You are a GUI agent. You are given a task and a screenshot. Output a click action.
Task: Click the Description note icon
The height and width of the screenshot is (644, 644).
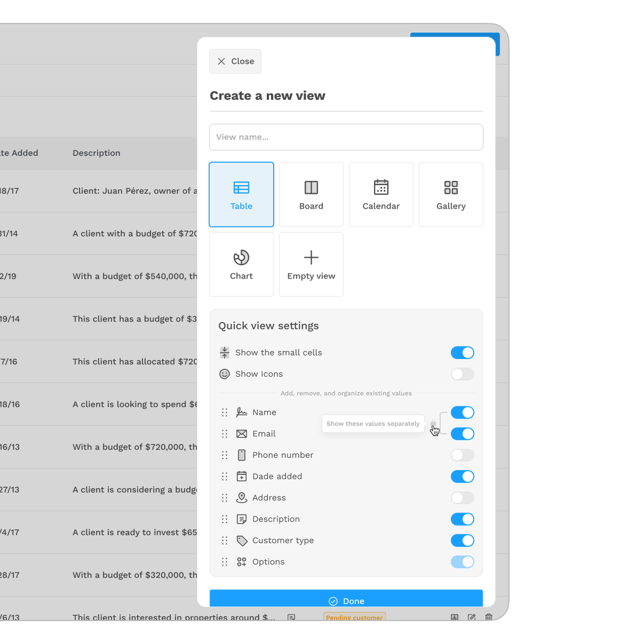[x=242, y=519]
